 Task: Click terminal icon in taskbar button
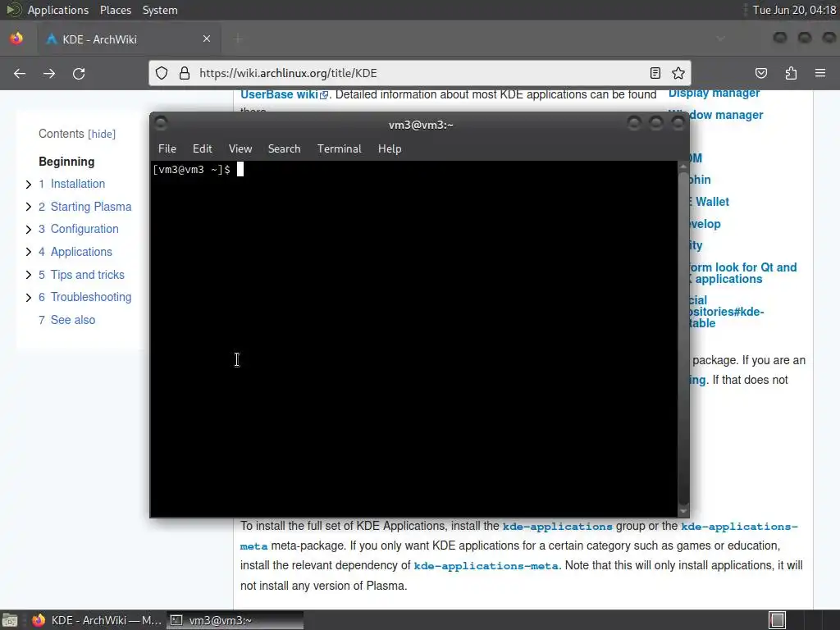click(177, 620)
